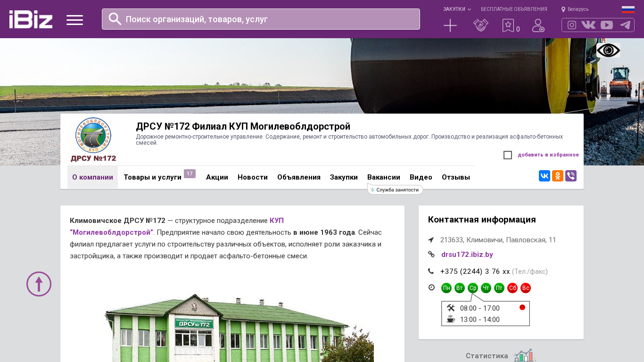Share company page on VK
Image resolution: width=644 pixels, height=362 pixels.
pyautogui.click(x=545, y=176)
